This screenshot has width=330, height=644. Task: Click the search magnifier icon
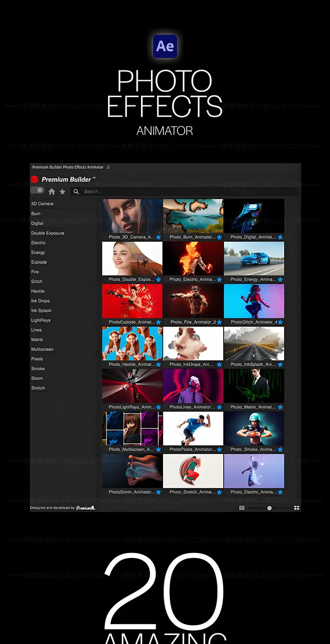[76, 192]
